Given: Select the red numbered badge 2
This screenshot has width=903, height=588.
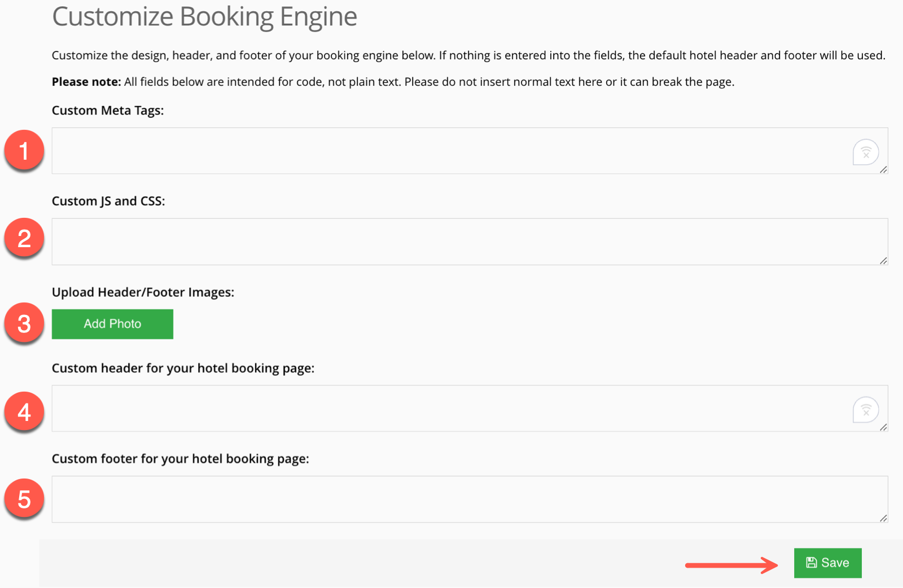Looking at the screenshot, I should [x=24, y=238].
